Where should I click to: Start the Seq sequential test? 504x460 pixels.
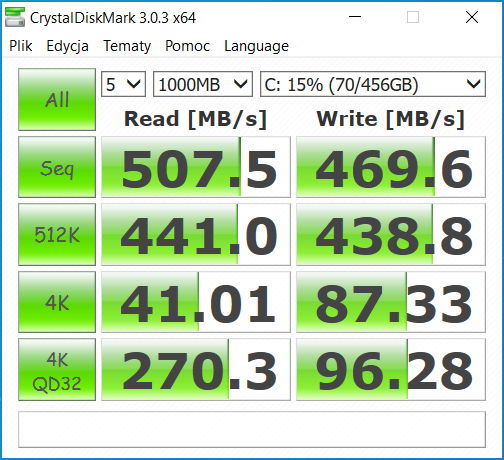[x=57, y=167]
